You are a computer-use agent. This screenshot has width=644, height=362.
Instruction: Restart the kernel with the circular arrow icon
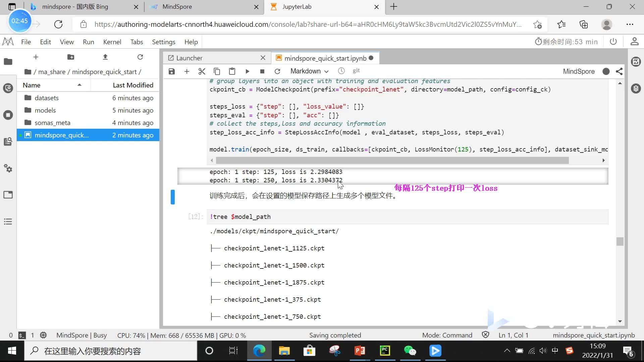[x=277, y=71]
